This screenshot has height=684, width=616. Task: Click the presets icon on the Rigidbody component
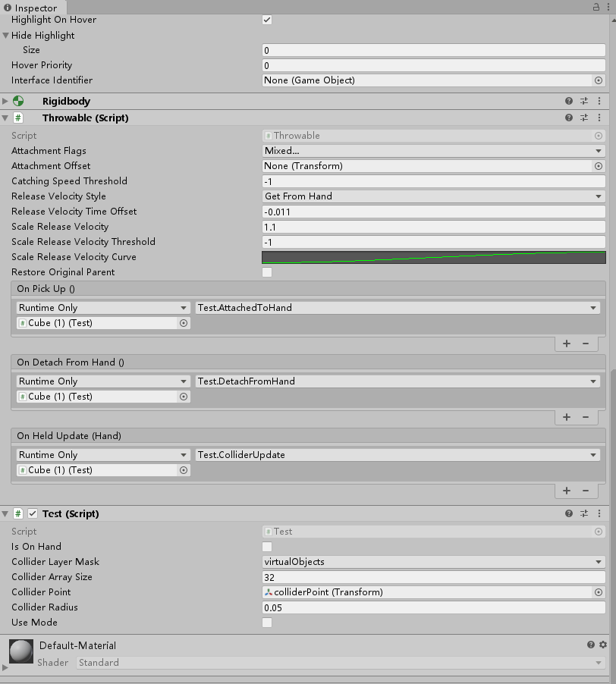click(x=584, y=101)
